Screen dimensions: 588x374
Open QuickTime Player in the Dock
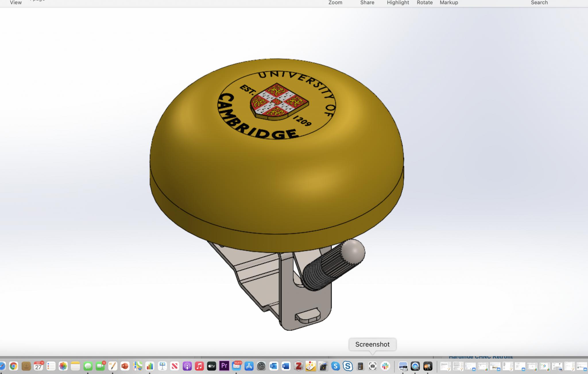(415, 366)
